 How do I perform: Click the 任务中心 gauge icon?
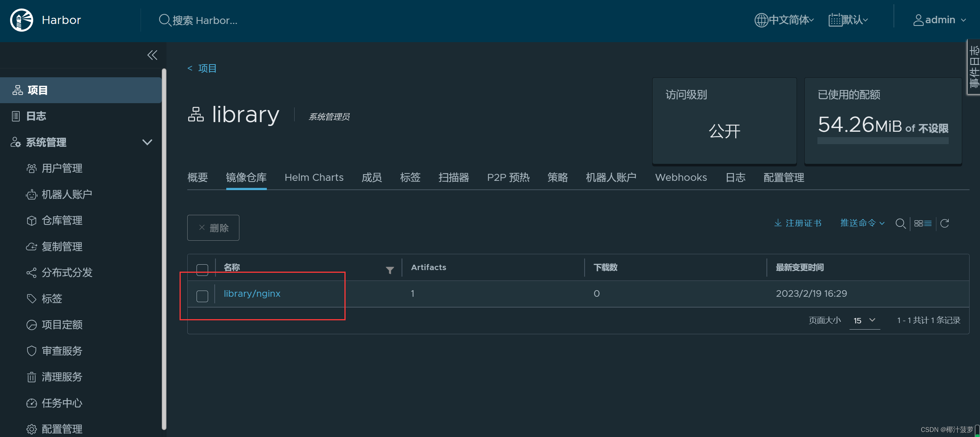(x=32, y=403)
